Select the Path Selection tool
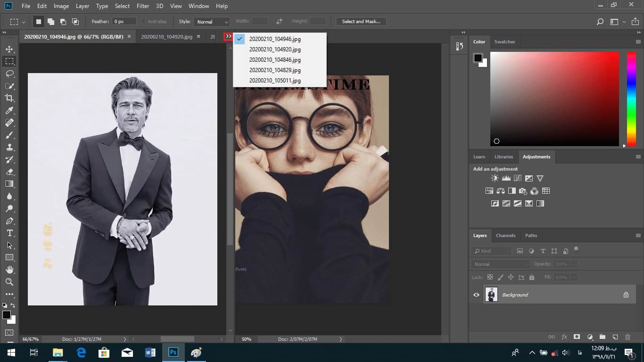This screenshot has width=644, height=362. (x=9, y=245)
